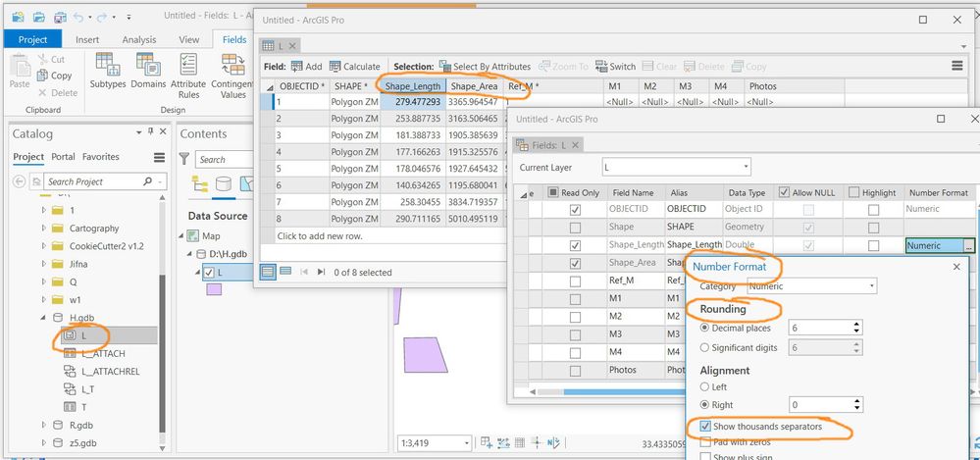980x460 pixels.
Task: Switch Contents to List By Data Source
Action: (x=223, y=183)
